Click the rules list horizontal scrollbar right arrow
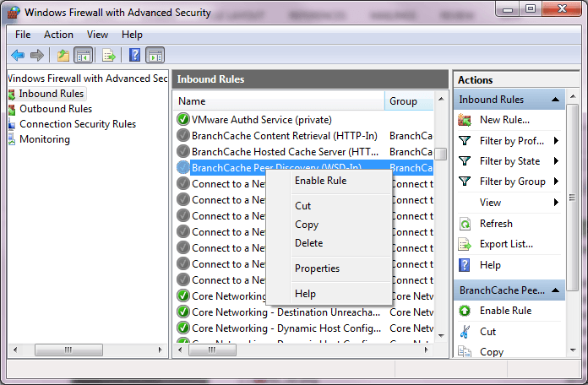Viewport: 588px width, 385px height. tap(427, 350)
